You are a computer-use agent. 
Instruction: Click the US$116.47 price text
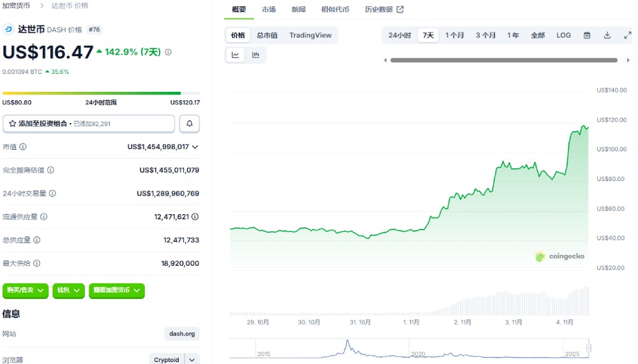coord(48,52)
